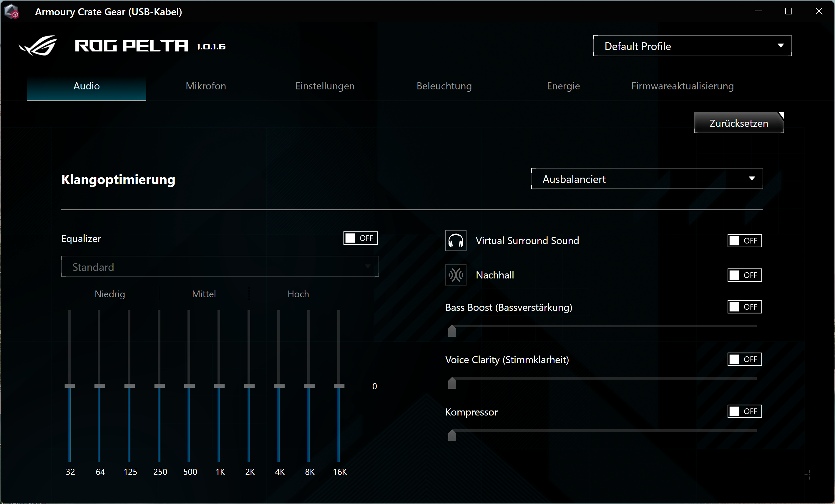Click the 2K equalizer slider handle
This screenshot has height=504, width=835.
click(249, 386)
